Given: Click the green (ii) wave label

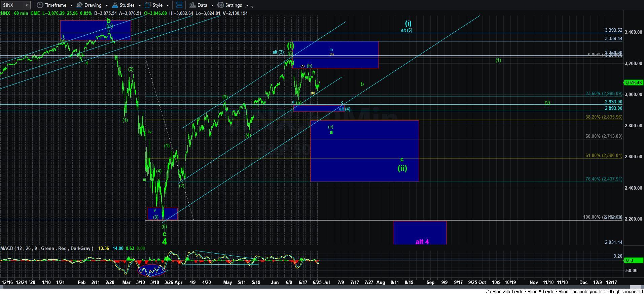Looking at the screenshot, I should click(402, 168).
